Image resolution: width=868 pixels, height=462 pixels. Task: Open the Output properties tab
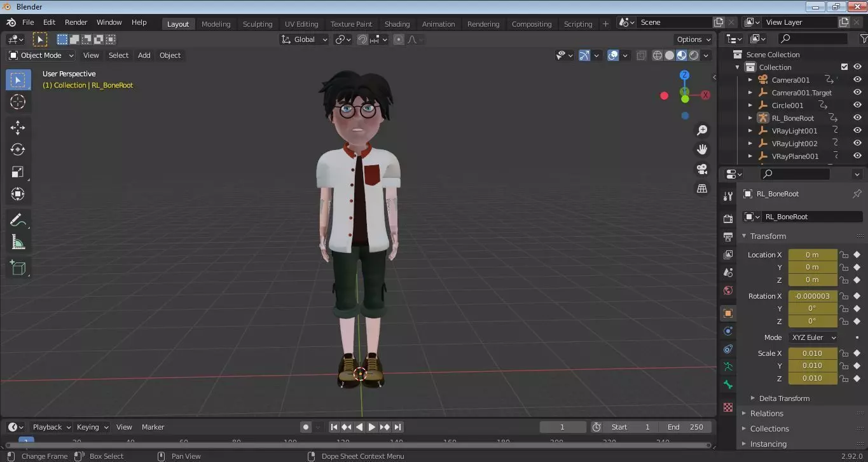(728, 237)
